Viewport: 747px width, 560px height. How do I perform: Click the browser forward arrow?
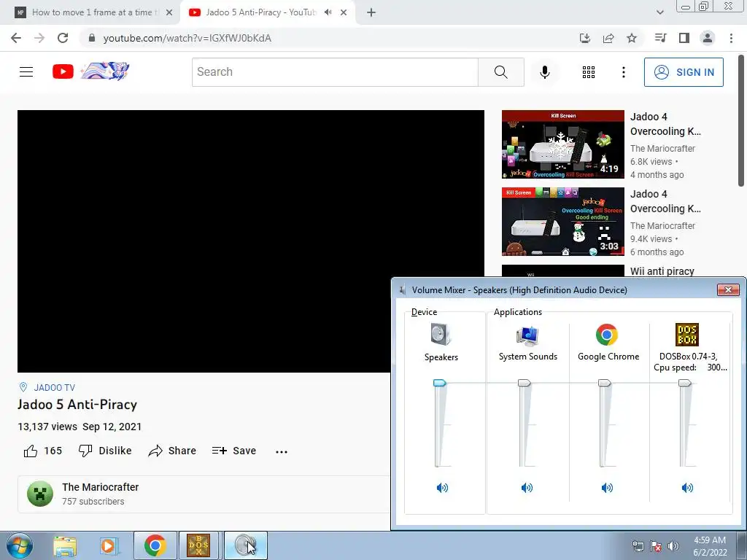[x=39, y=38]
